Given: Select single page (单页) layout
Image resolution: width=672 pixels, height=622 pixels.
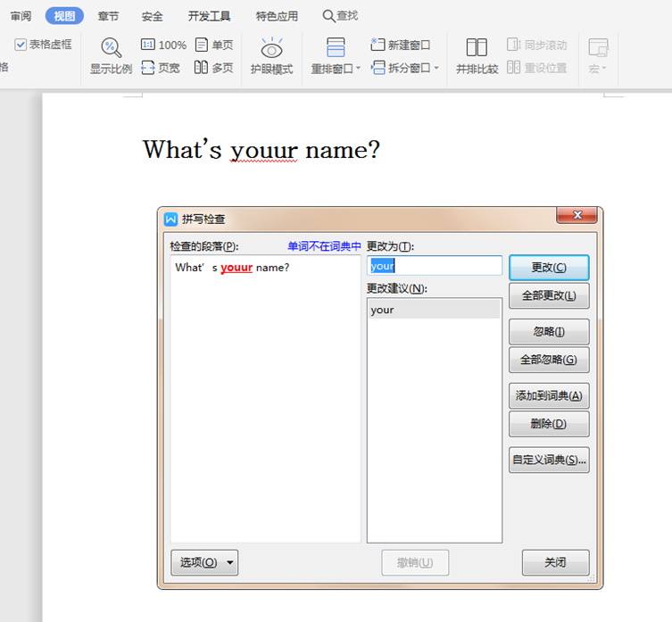Looking at the screenshot, I should coord(214,45).
